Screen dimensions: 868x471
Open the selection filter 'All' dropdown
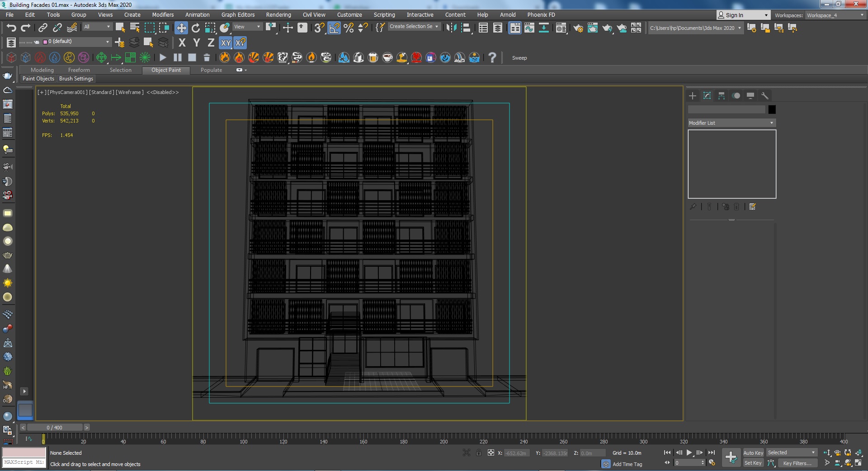97,27
